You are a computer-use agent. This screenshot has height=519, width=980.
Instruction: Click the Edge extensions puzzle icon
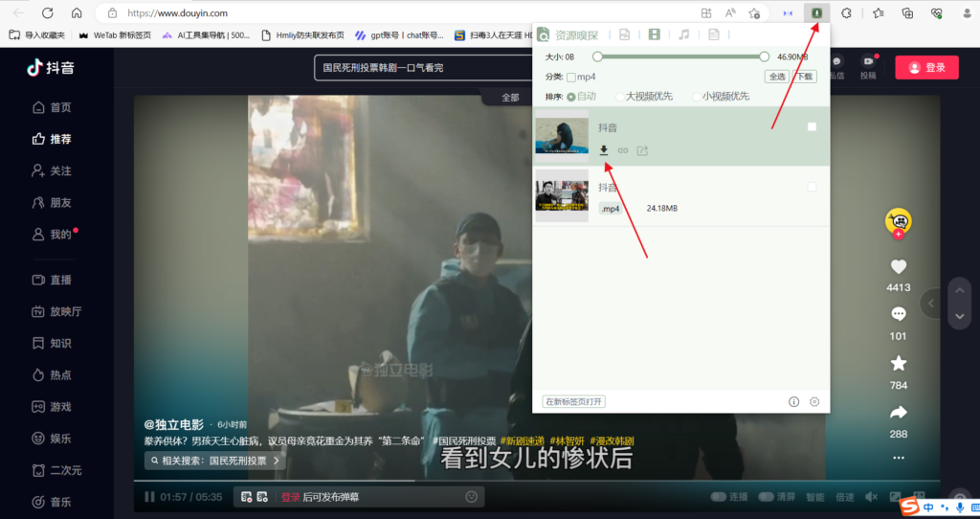pyautogui.click(x=846, y=13)
